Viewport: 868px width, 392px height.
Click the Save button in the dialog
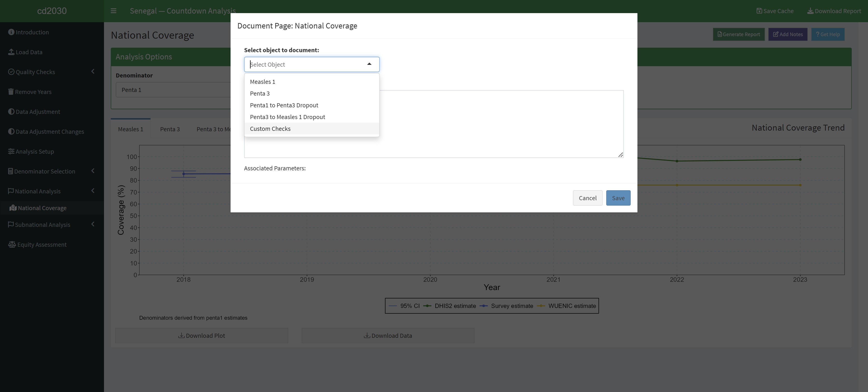(618, 198)
